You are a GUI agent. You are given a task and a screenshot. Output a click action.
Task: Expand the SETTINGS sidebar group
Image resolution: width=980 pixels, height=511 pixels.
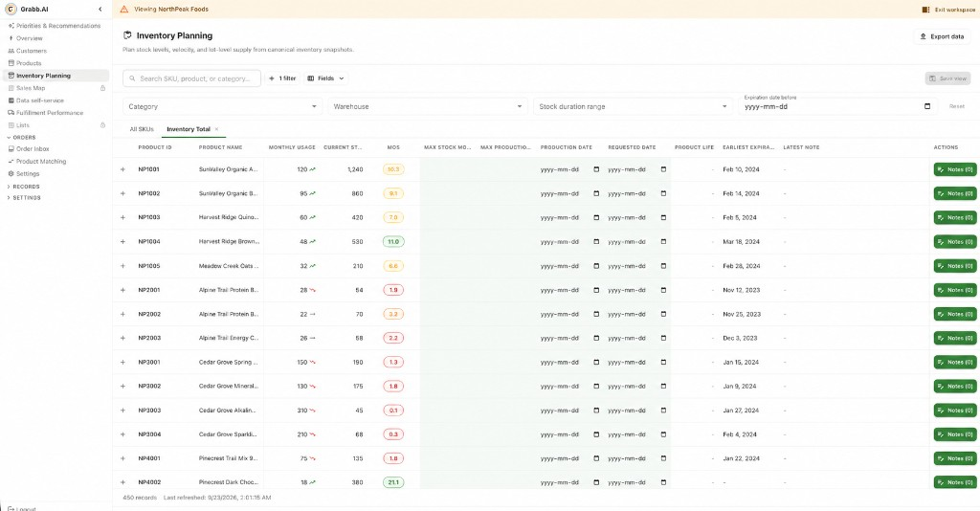click(24, 197)
